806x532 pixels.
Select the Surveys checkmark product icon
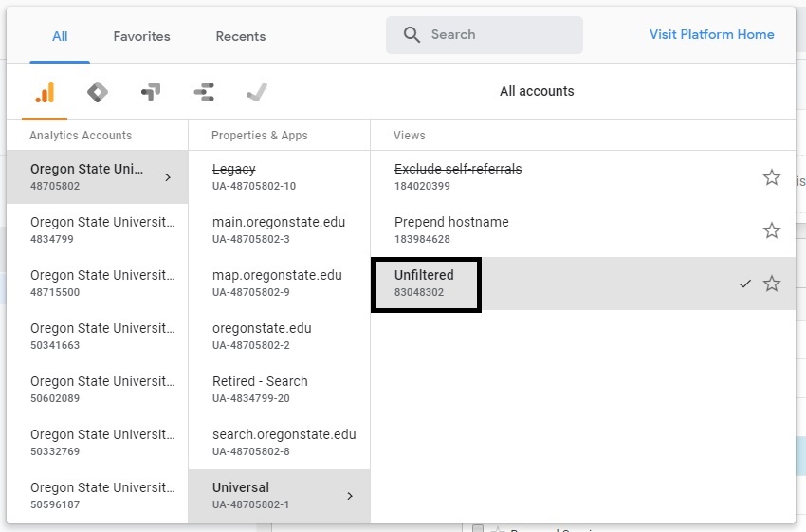257,93
